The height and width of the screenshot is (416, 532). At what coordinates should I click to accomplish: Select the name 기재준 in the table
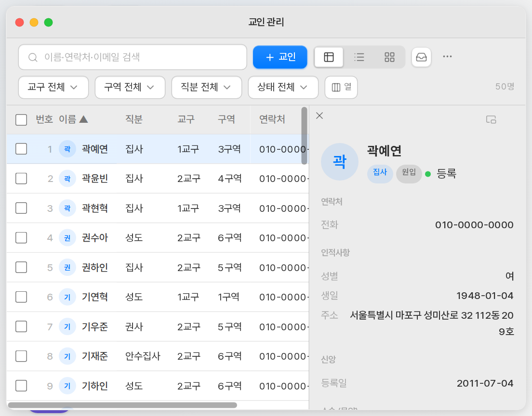coord(95,356)
